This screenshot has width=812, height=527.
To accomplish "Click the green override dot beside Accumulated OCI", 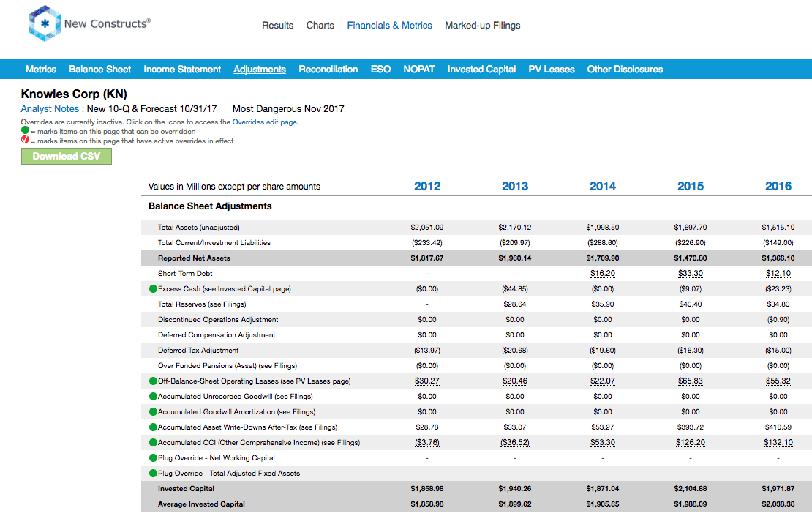I will click(153, 443).
